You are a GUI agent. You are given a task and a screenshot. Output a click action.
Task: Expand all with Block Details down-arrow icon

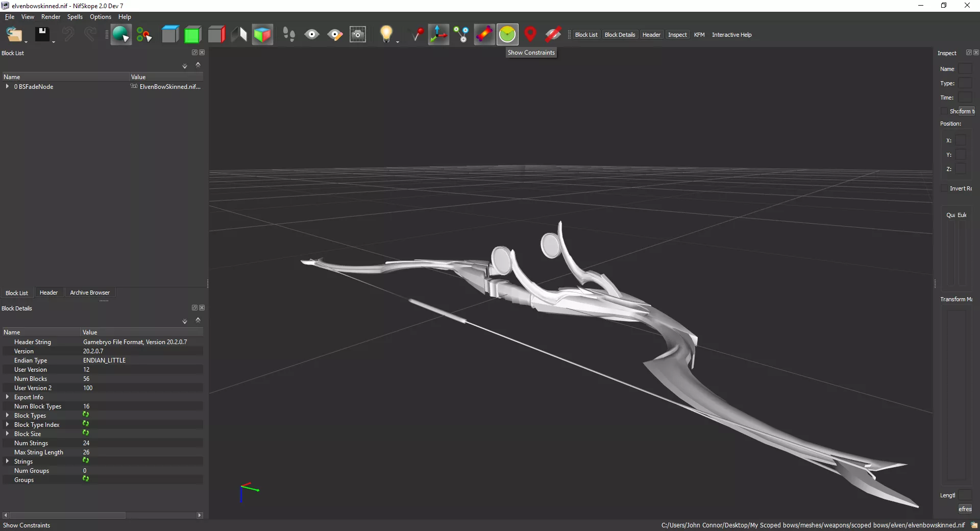click(x=185, y=321)
